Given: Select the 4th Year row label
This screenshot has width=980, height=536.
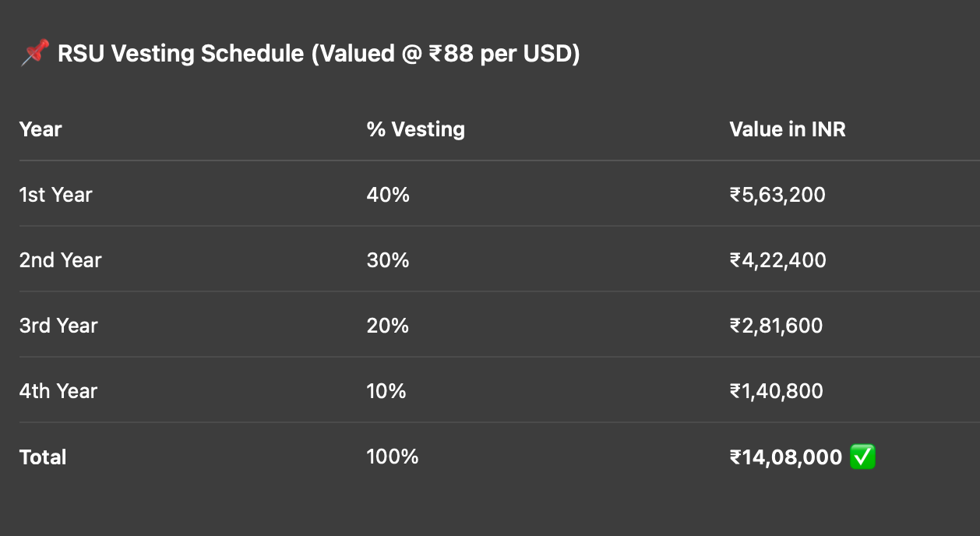Looking at the screenshot, I should (x=58, y=391).
